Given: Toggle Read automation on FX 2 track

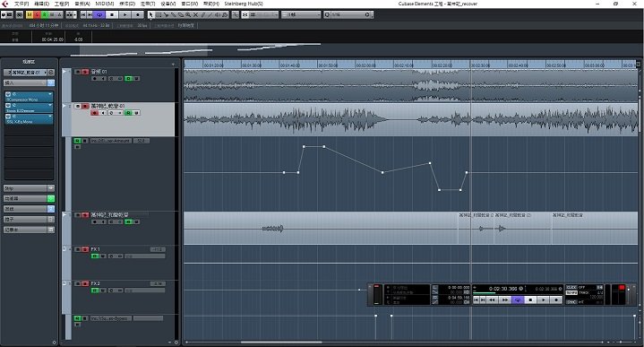Looking at the screenshot, I should [x=95, y=291].
